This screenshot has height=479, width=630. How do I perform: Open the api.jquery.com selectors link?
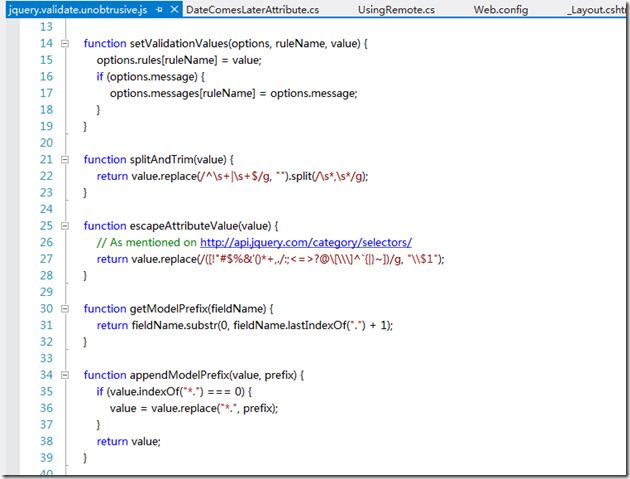(x=306, y=243)
